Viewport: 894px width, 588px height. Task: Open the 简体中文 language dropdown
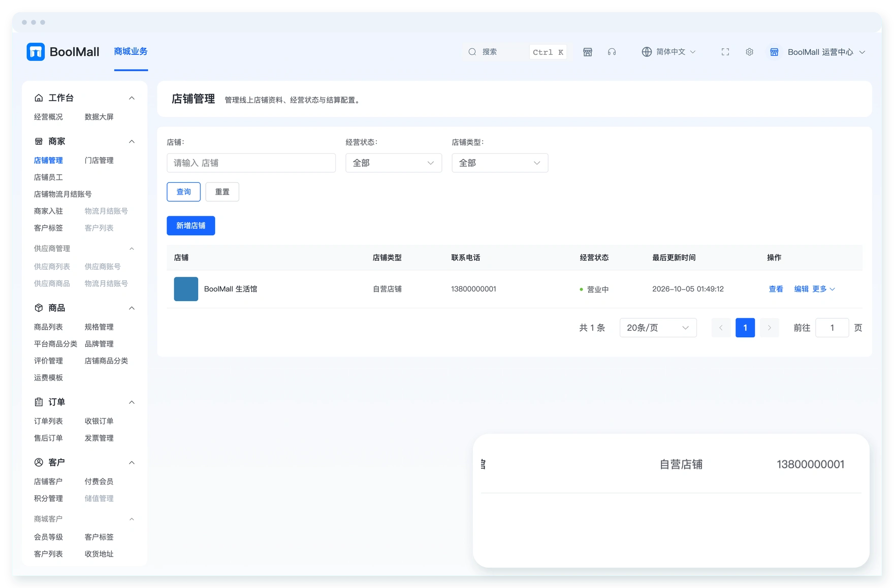(669, 52)
